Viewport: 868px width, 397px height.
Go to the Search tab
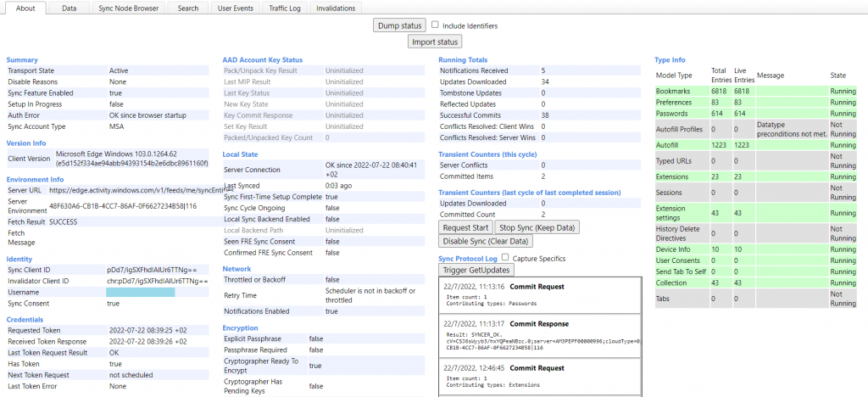click(x=188, y=8)
